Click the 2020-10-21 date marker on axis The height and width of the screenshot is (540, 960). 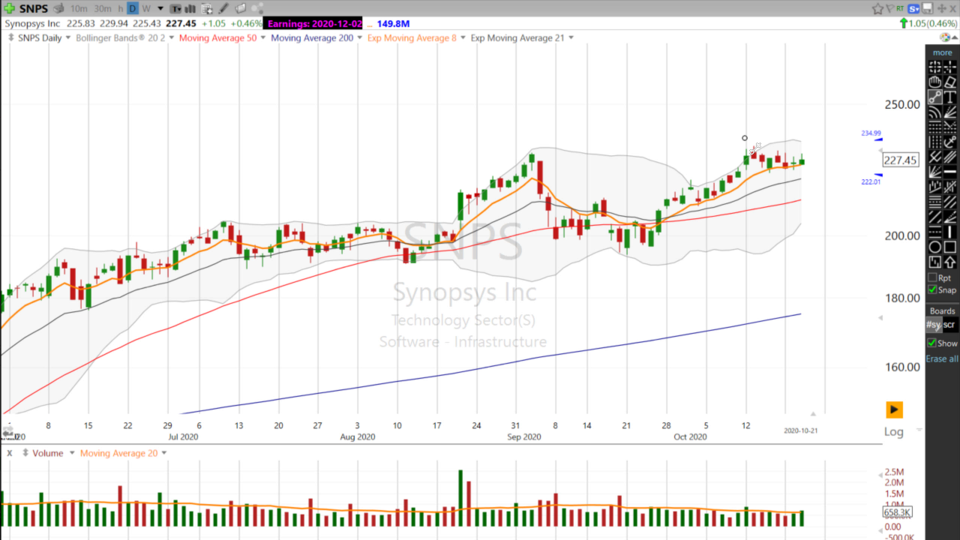click(801, 431)
